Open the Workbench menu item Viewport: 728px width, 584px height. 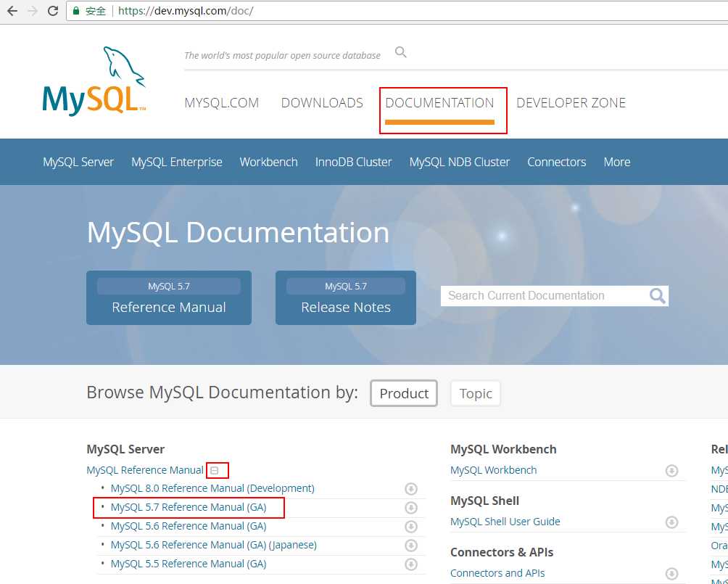pos(268,163)
